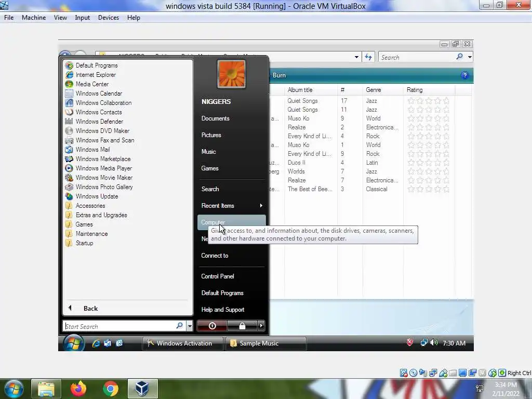Click the volume speaker icon in Vista tray
The width and height of the screenshot is (532, 399).
434,343
